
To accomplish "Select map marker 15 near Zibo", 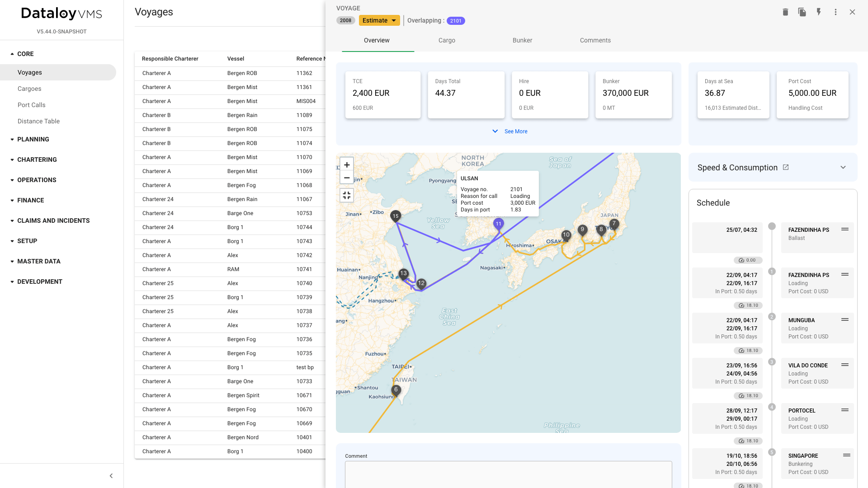I will pyautogui.click(x=395, y=216).
